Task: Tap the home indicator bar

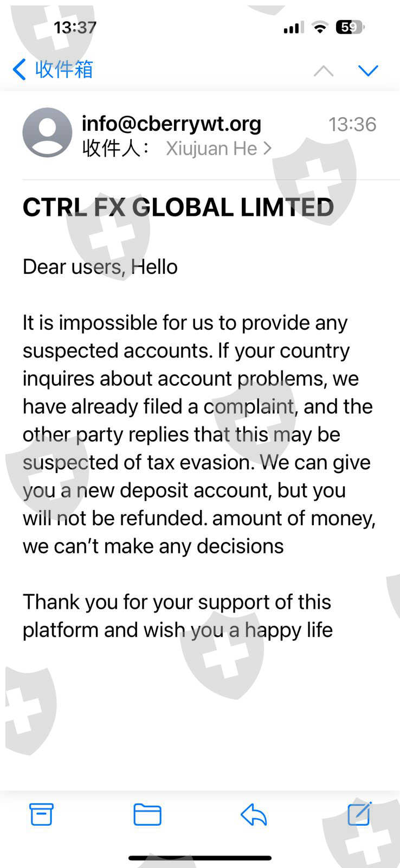Action: coord(200,858)
